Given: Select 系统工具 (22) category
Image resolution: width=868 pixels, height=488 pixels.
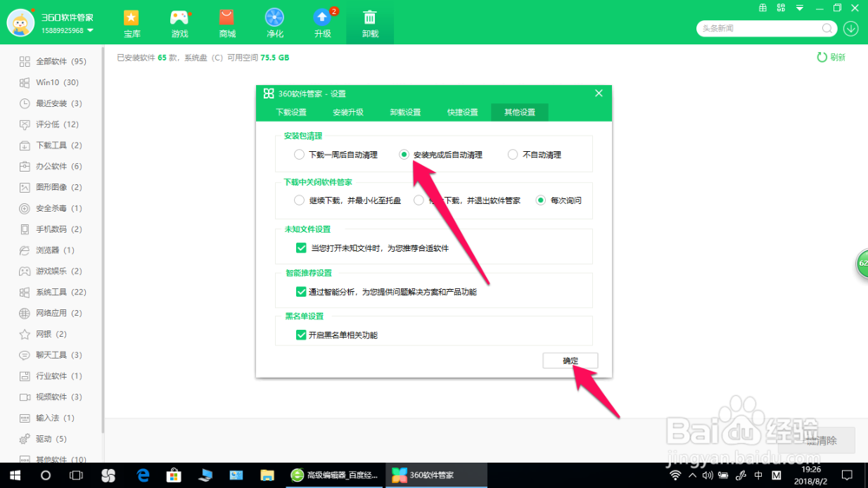Looking at the screenshot, I should click(x=53, y=293).
